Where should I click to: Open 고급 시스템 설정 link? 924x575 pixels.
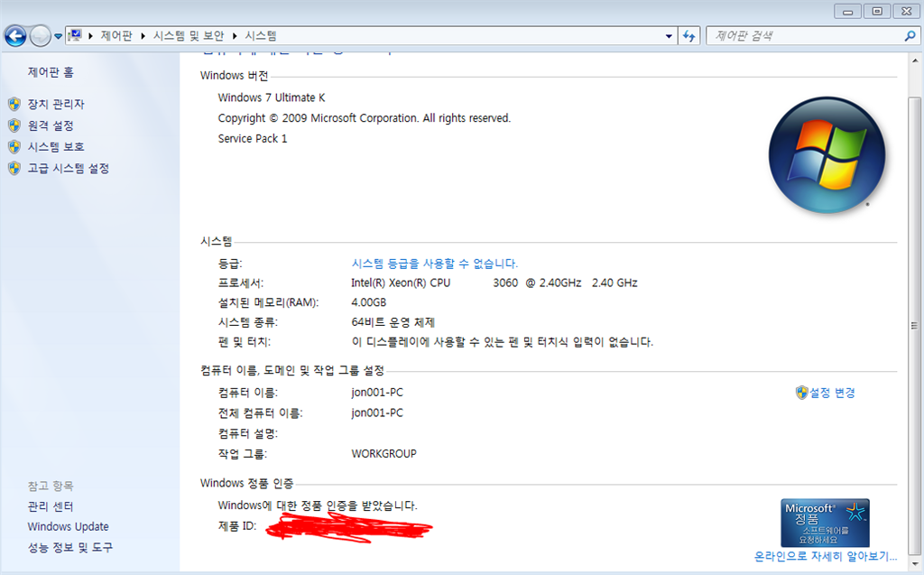[x=69, y=169]
